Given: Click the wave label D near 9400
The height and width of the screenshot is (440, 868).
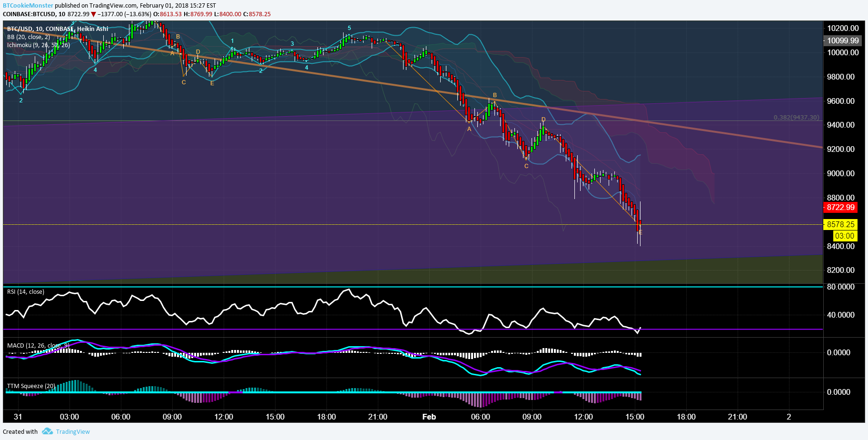Looking at the screenshot, I should pyautogui.click(x=543, y=120).
